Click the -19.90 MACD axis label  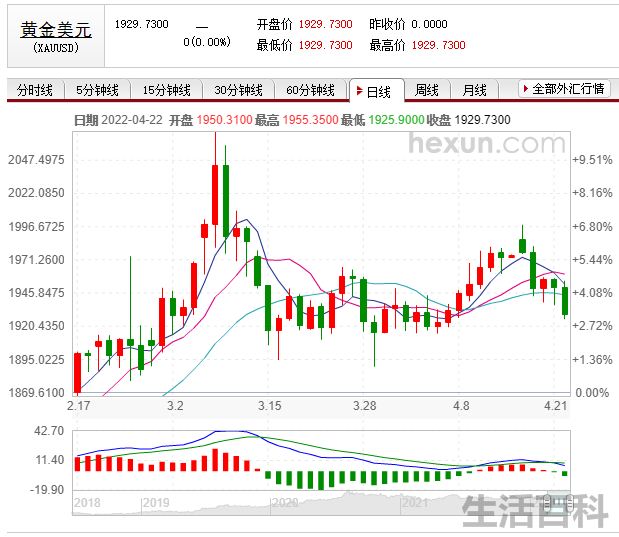(x=47, y=490)
